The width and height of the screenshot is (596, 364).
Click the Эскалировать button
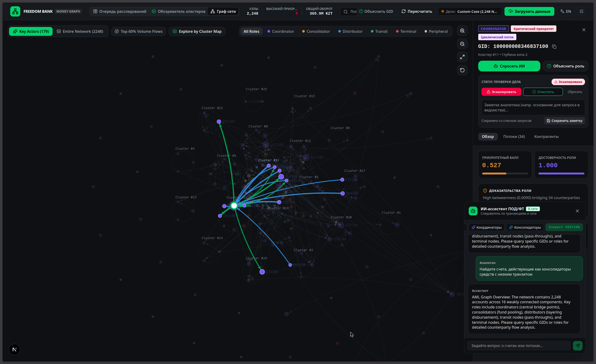click(x=501, y=92)
